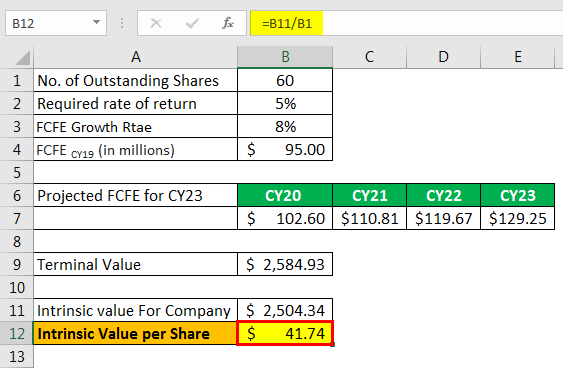Click the Select All corner triangle

tap(23, 58)
